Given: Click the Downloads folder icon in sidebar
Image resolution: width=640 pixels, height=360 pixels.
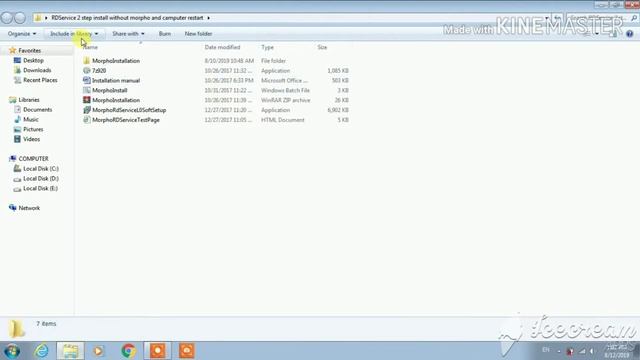Looking at the screenshot, I should 17,70.
